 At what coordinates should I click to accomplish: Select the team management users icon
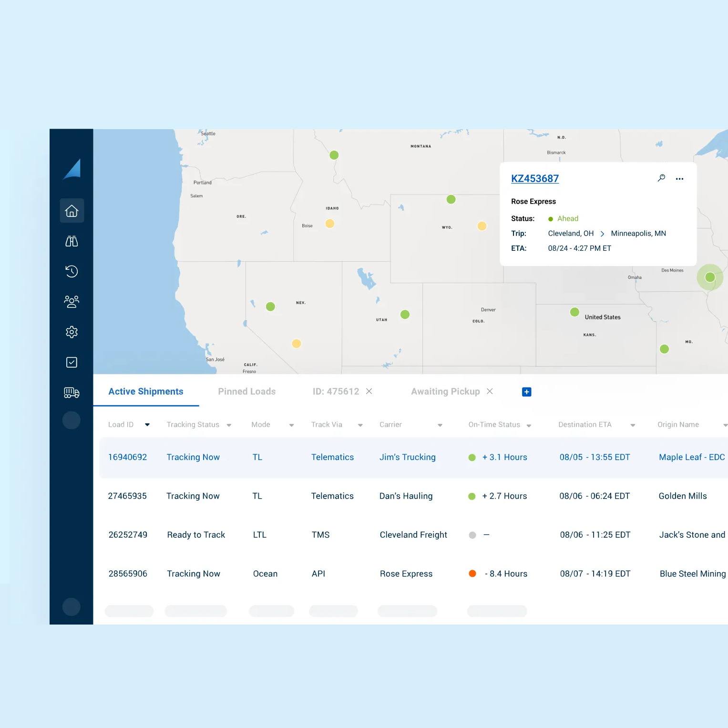(x=72, y=301)
